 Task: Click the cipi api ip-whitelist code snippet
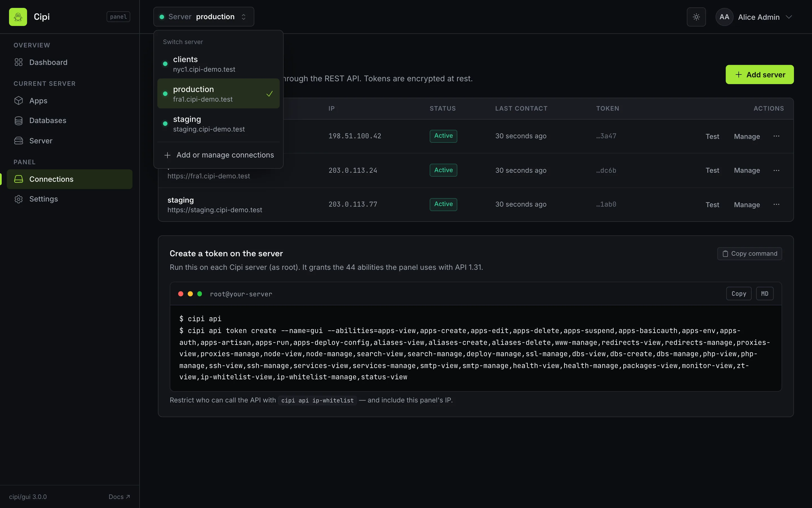tap(317, 400)
